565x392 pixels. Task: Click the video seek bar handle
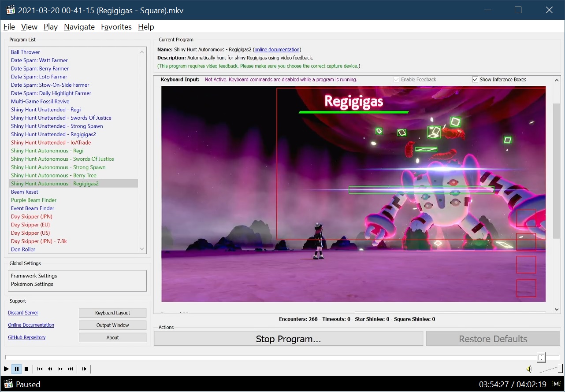pyautogui.click(x=542, y=357)
